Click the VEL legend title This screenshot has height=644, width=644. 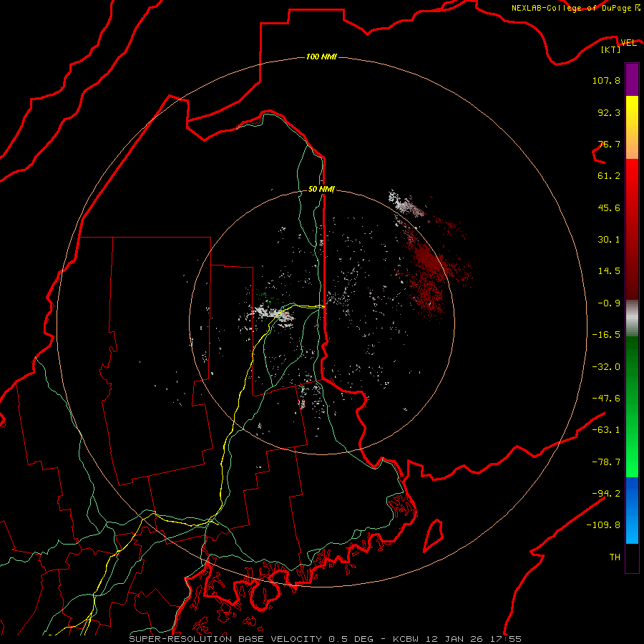628,43
